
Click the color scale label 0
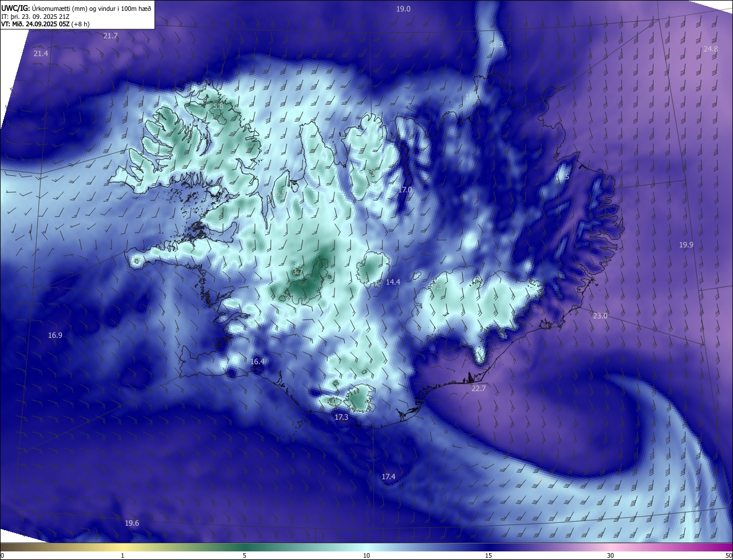2,556
